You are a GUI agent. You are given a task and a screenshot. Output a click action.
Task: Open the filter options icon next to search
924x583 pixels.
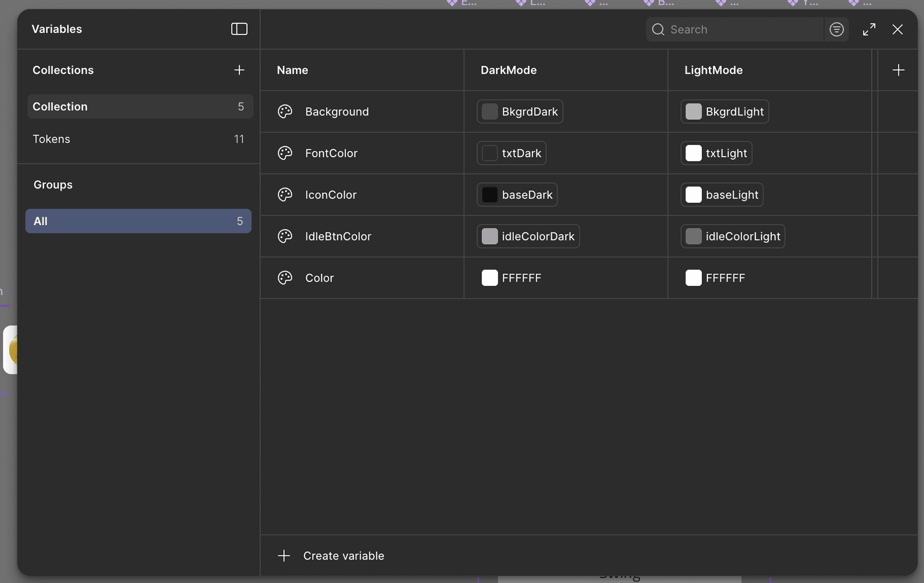click(837, 29)
